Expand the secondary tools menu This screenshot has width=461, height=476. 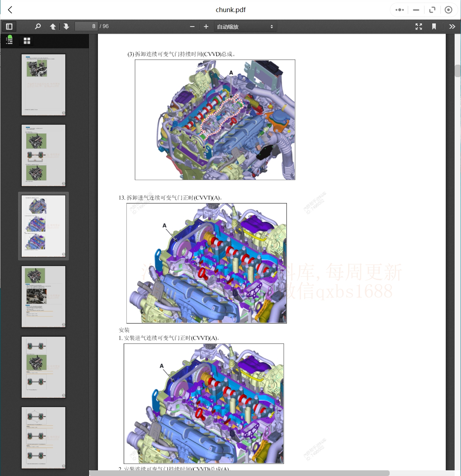452,27
